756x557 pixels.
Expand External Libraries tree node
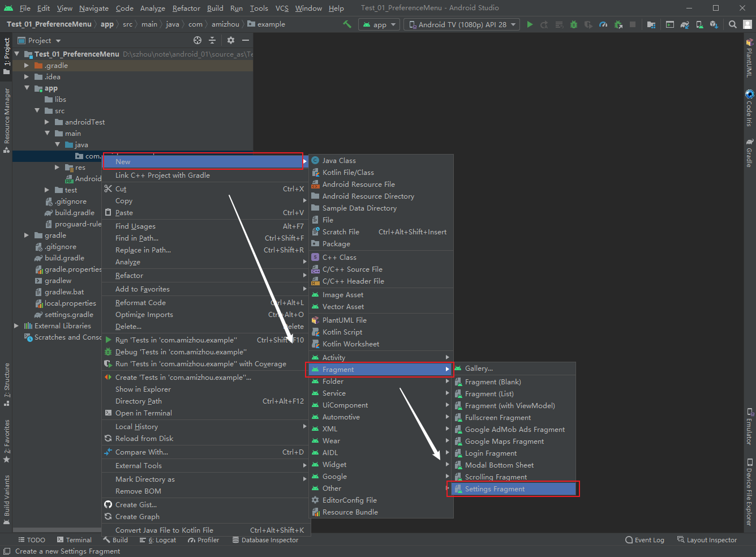pos(16,325)
